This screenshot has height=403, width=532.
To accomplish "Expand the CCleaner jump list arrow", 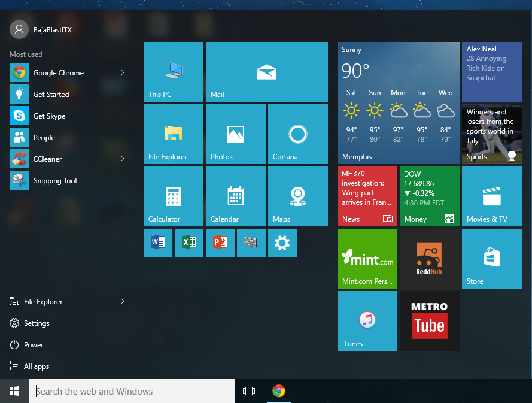I will (x=123, y=159).
